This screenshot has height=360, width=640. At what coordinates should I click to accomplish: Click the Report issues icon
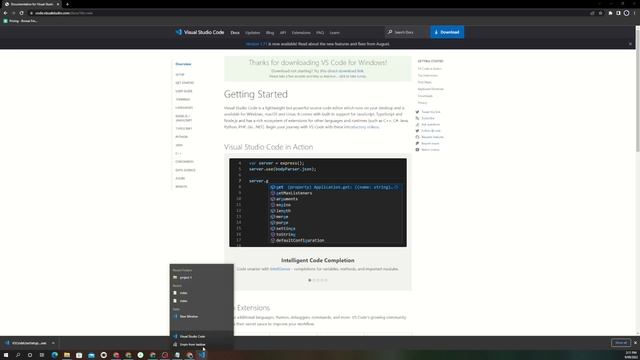[417, 143]
